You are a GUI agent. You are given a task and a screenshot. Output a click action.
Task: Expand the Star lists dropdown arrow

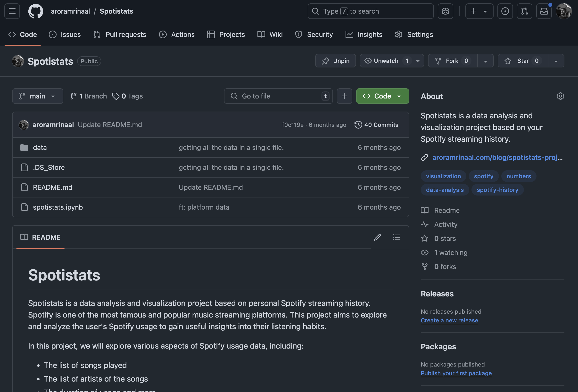556,61
